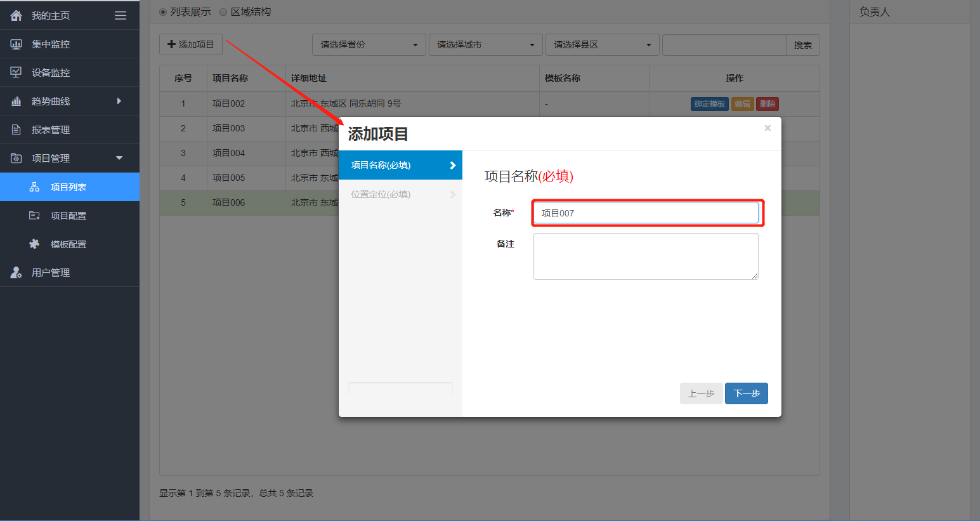Click the 用户管理 user gear icon
The width and height of the screenshot is (980, 521).
coord(16,272)
